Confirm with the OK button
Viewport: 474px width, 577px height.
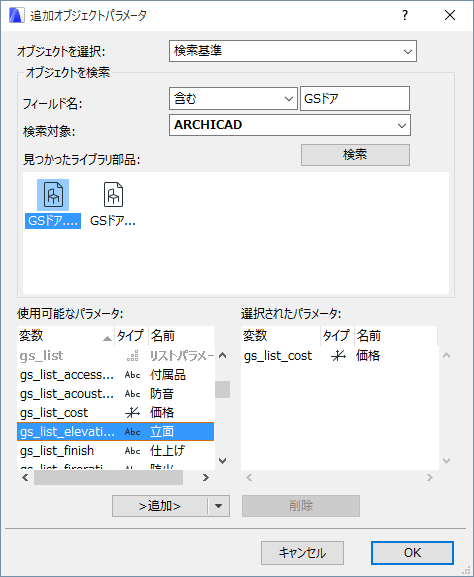412,553
